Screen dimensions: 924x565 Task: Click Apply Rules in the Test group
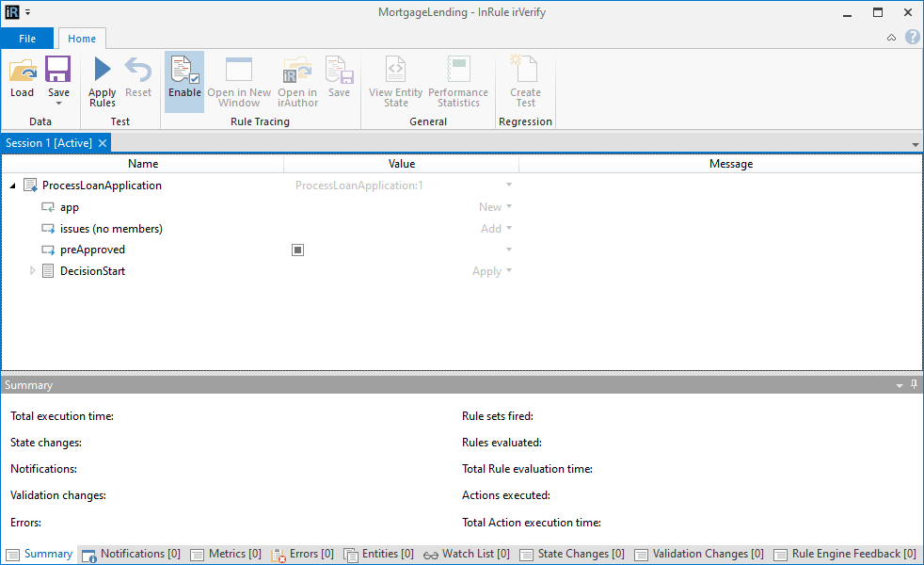coord(101,80)
